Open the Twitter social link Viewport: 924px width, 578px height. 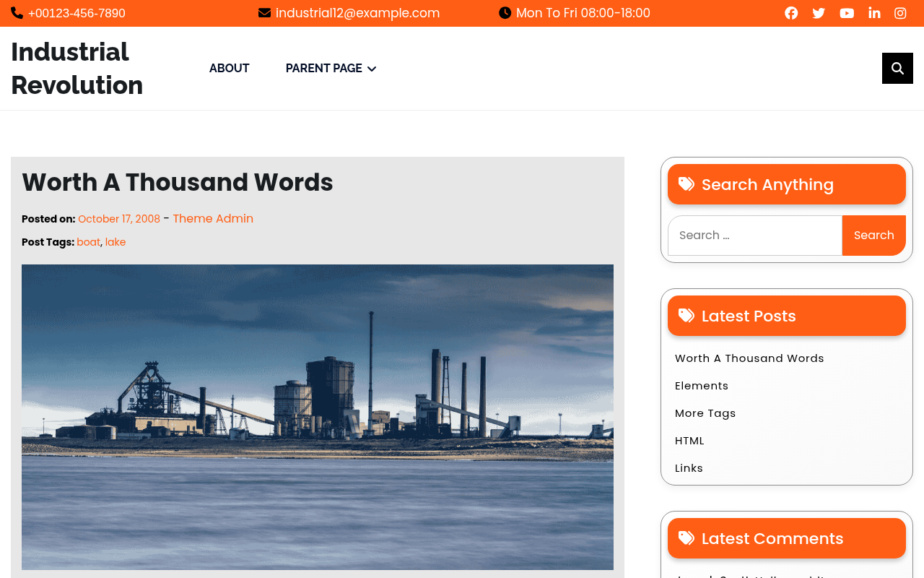(819, 13)
